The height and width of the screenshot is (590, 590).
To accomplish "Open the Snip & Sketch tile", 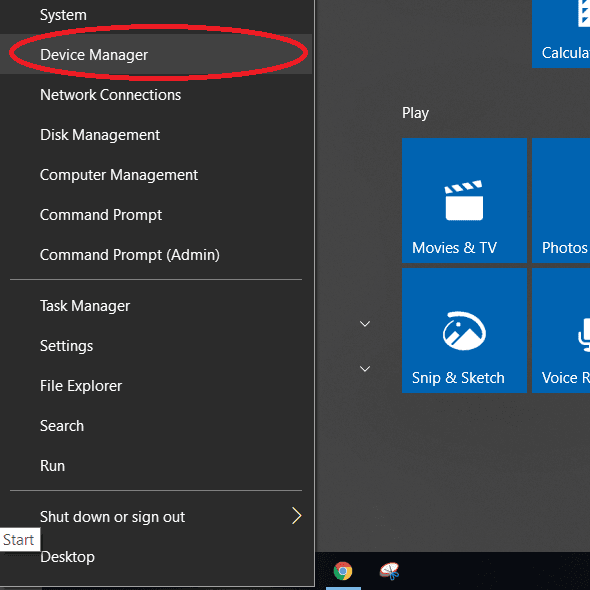I will click(x=464, y=330).
